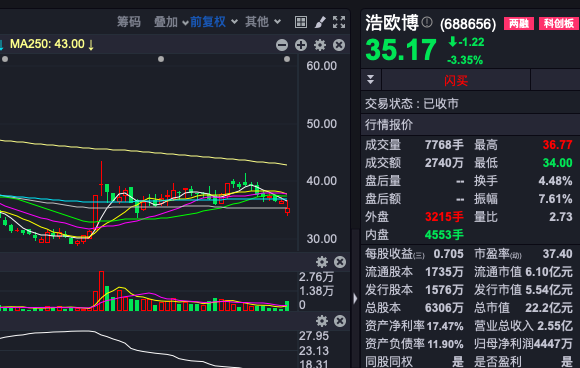Image resolution: width=580 pixels, height=368 pixels.
Task: Toggle fullscreen chart view icon
Action: click(x=339, y=22)
